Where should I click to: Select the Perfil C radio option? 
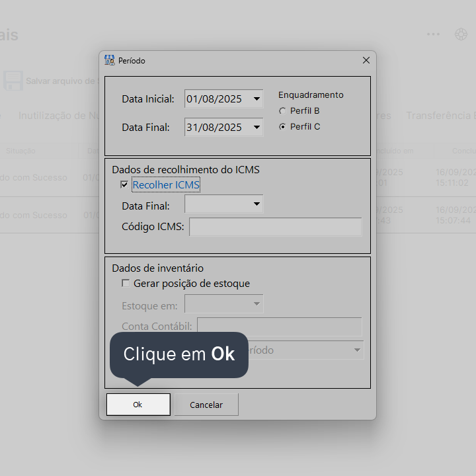point(282,126)
